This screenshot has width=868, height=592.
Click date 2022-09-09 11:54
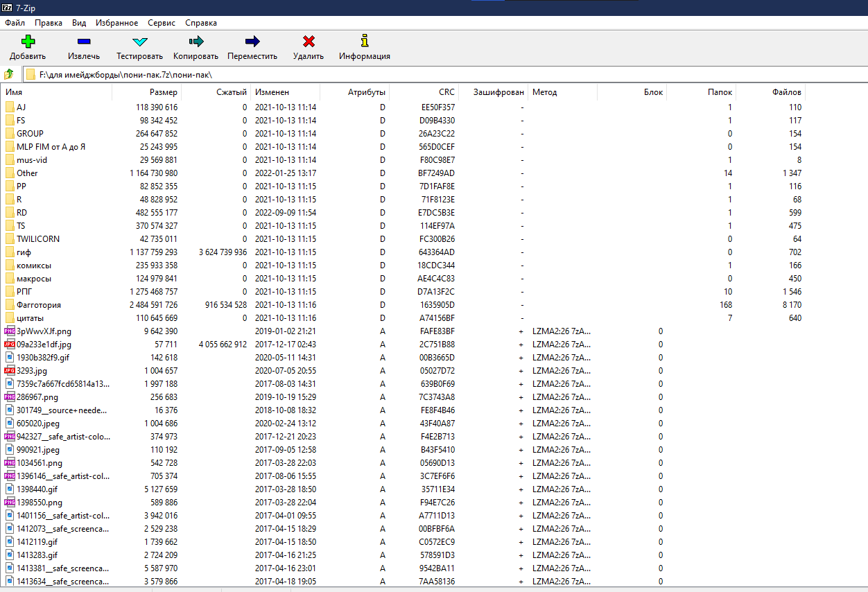(x=286, y=213)
